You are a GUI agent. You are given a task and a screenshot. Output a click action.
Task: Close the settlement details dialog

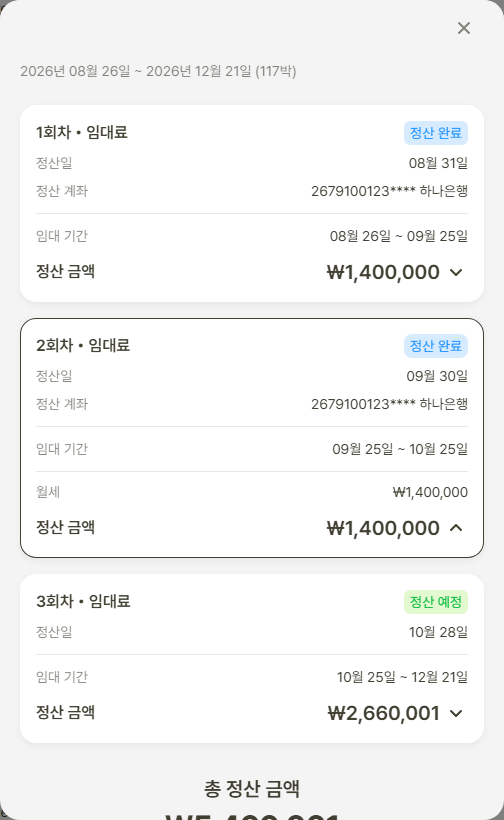pyautogui.click(x=464, y=28)
